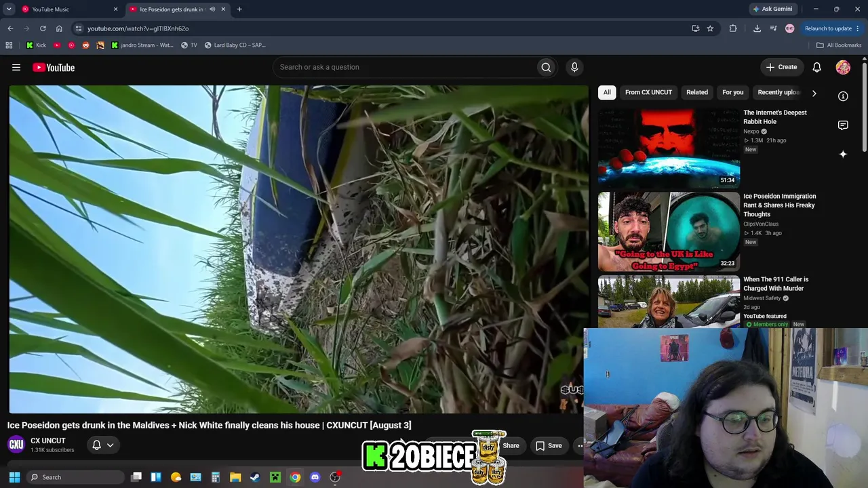868x488 pixels.
Task: Select the Recently uploaded chip
Action: (778, 92)
